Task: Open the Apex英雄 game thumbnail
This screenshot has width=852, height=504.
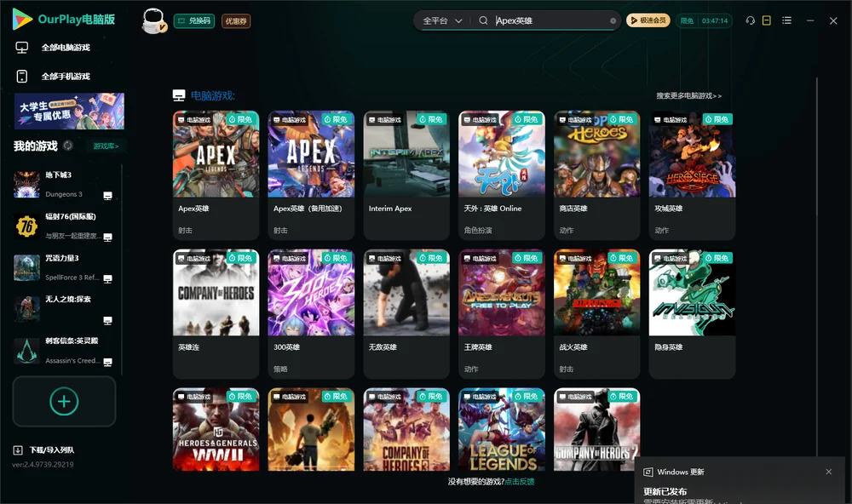Action: point(216,154)
